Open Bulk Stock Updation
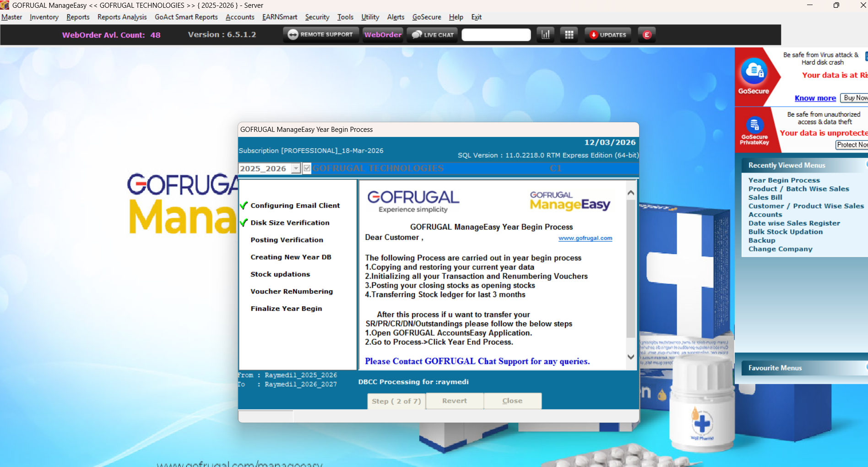Viewport: 868px width, 467px height. (x=785, y=232)
